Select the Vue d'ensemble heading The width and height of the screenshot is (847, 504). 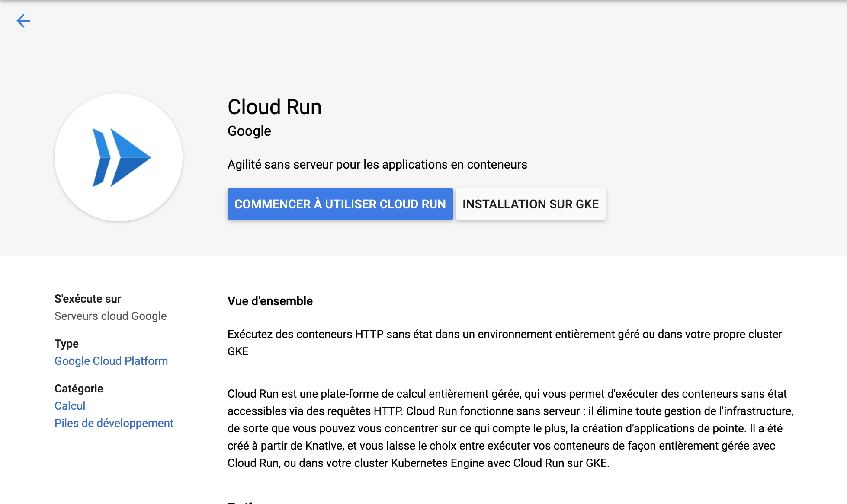pos(270,301)
